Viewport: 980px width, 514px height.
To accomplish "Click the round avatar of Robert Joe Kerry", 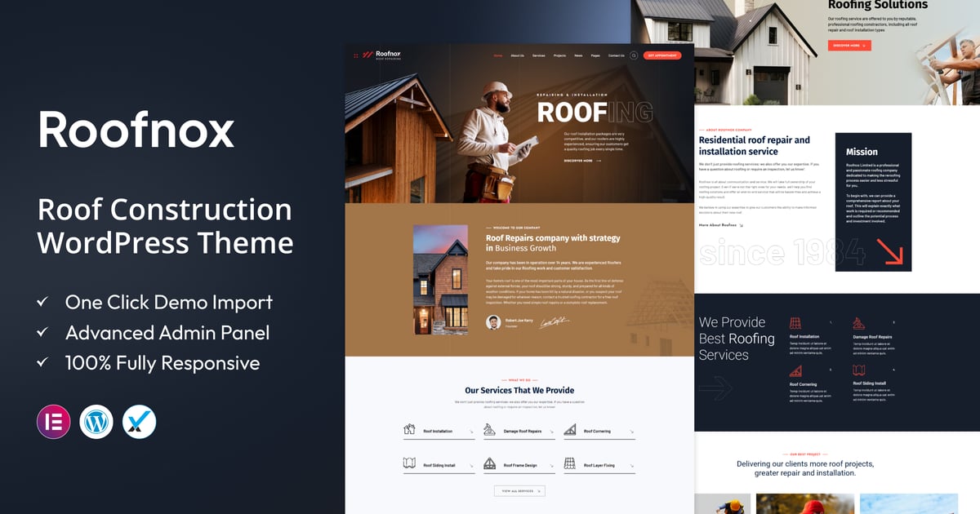I will point(493,322).
